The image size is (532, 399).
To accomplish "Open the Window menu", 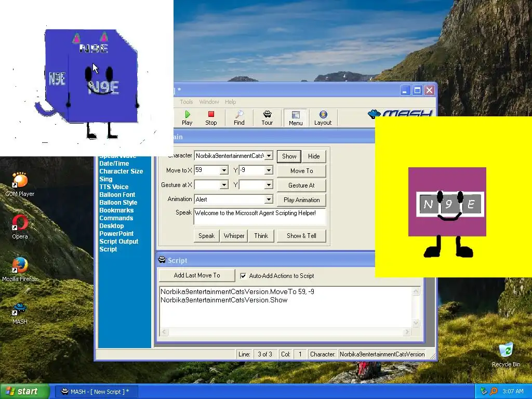I will tap(209, 102).
